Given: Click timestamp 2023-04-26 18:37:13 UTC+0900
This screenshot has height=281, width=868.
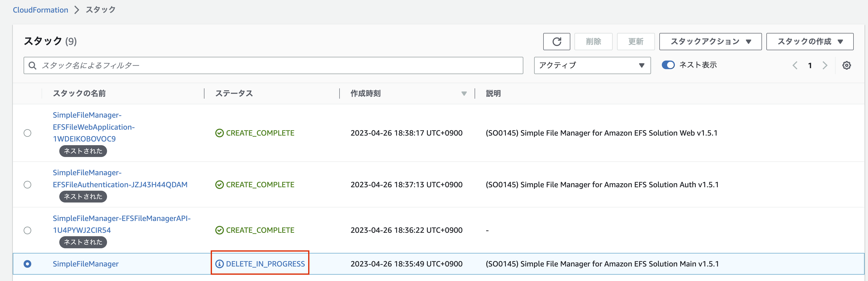Looking at the screenshot, I should click(406, 185).
